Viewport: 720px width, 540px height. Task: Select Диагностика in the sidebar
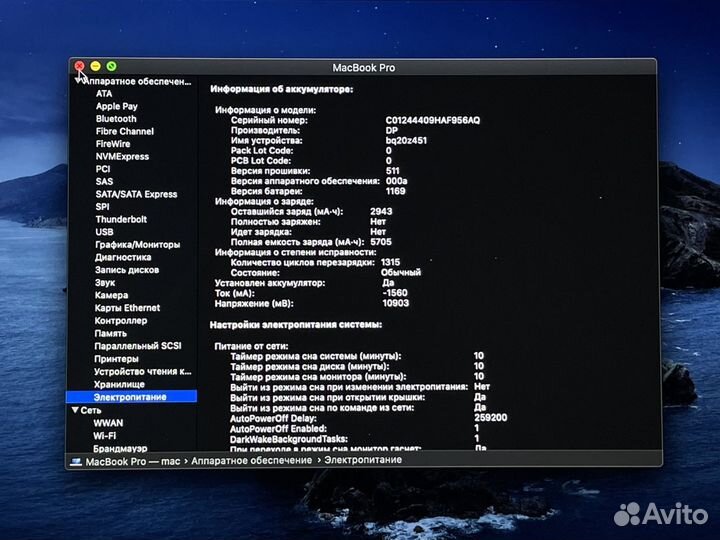(x=123, y=257)
